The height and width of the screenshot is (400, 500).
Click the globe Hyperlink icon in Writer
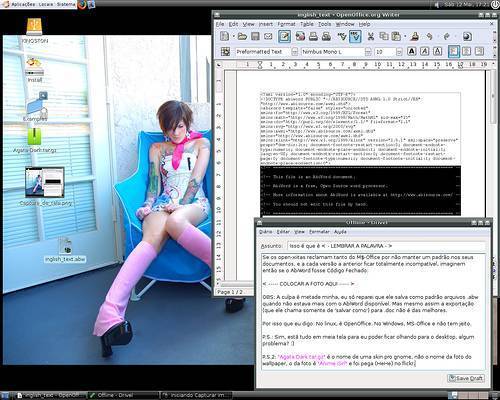pos(467,36)
